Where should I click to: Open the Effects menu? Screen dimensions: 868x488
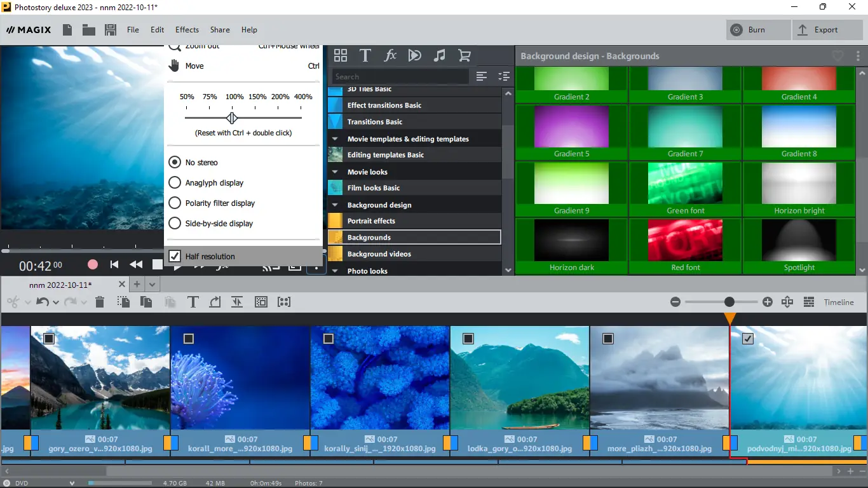pos(187,29)
